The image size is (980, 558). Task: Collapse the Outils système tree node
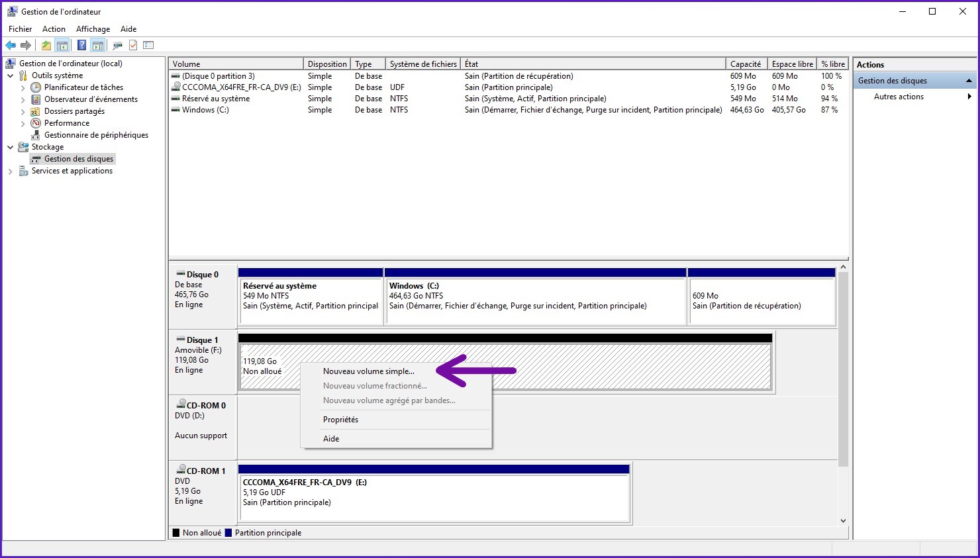11,76
